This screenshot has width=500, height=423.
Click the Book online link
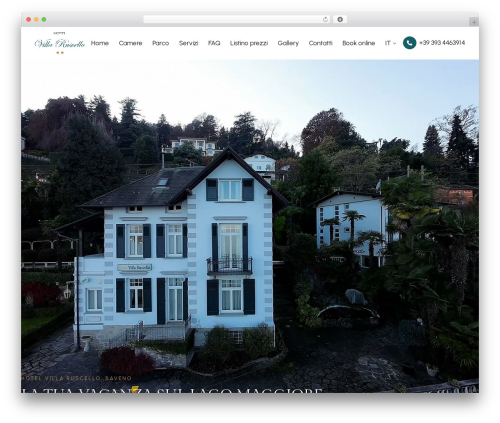(359, 43)
